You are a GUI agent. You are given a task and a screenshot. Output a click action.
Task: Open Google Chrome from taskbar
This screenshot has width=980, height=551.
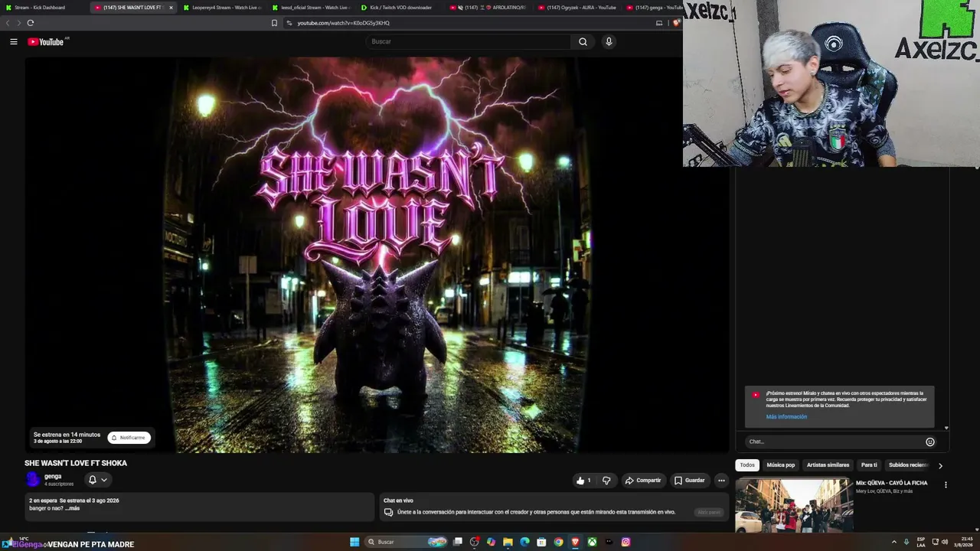[x=558, y=542]
